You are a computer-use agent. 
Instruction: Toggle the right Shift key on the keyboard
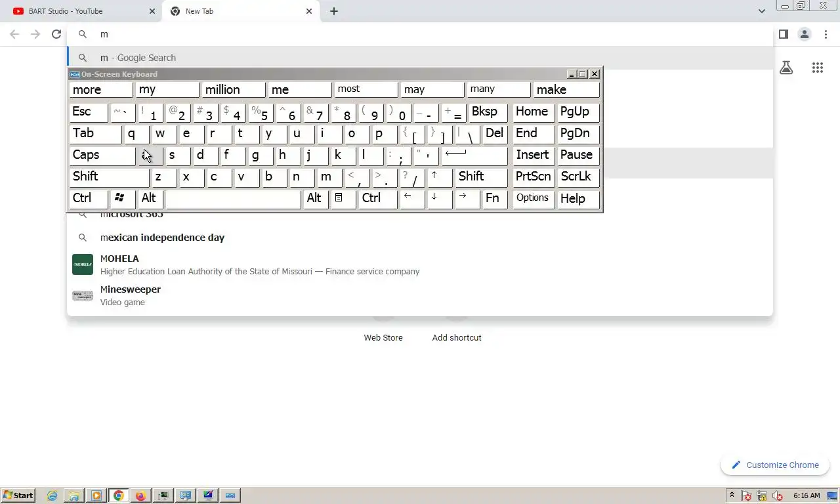(x=481, y=177)
